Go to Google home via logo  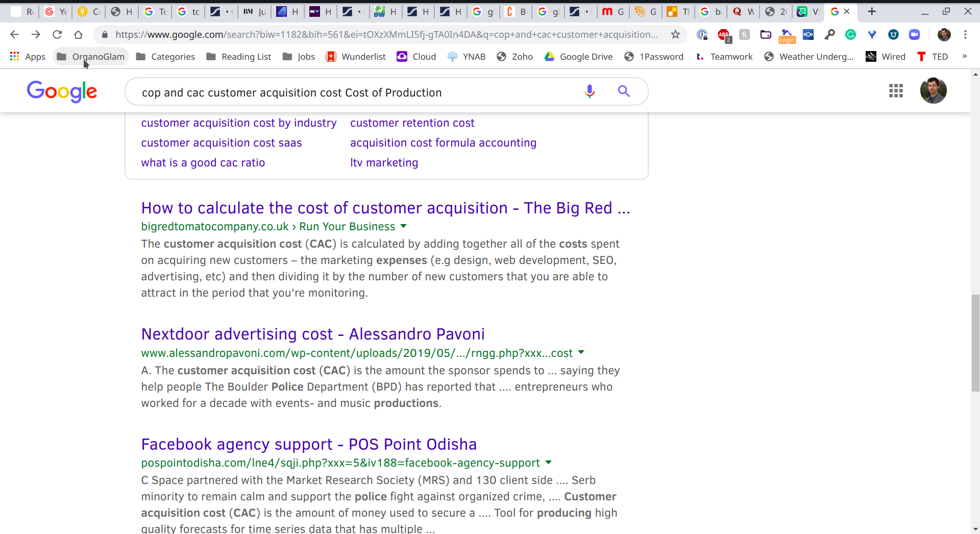point(62,91)
